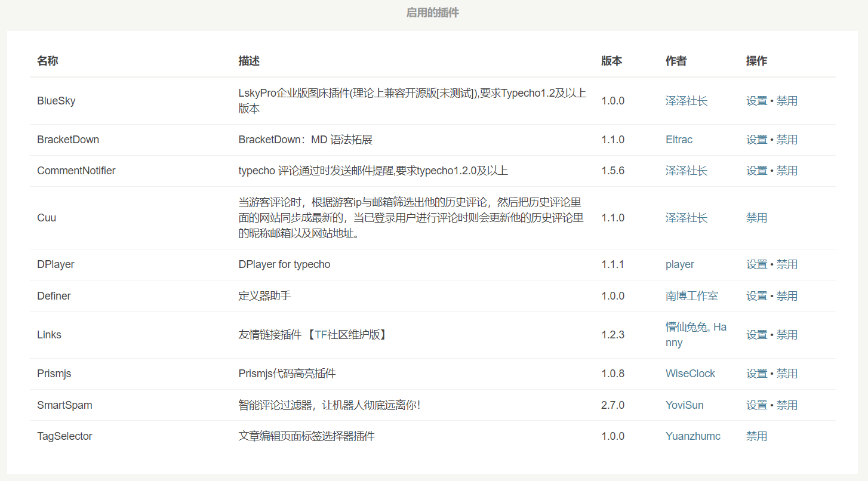Click the Cuu plugin description paragraph
Viewport: 868px width, 481px height.
[411, 218]
